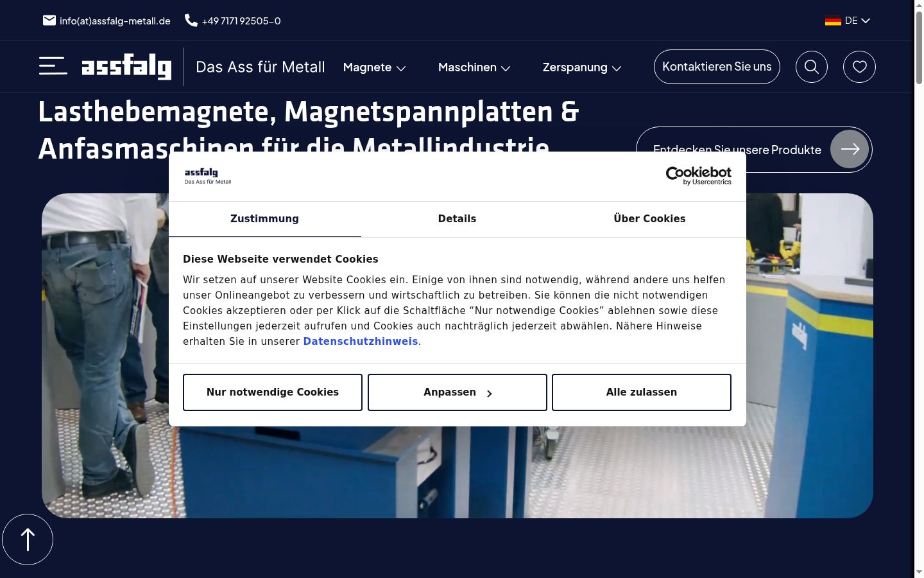
Task: Click the Anpassen button
Action: click(458, 392)
